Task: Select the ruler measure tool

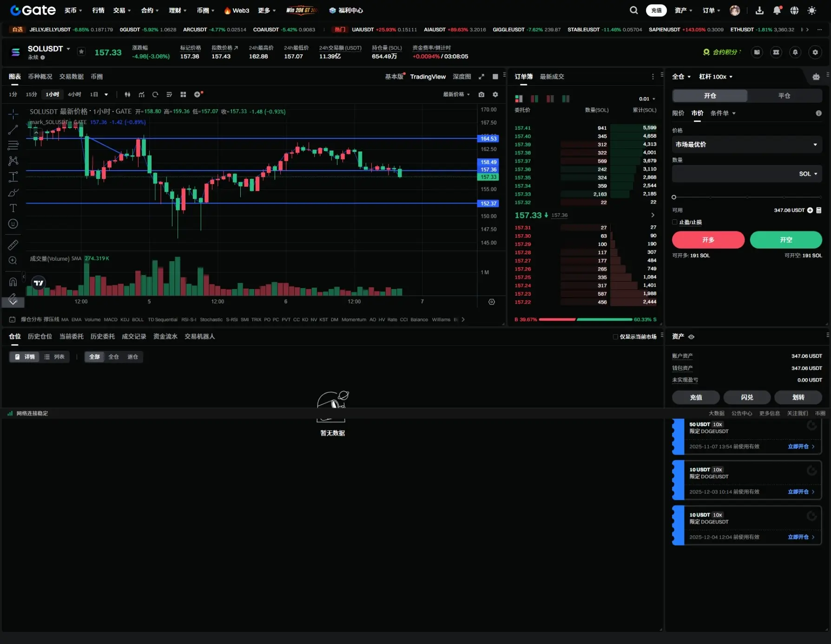Action: (13, 244)
